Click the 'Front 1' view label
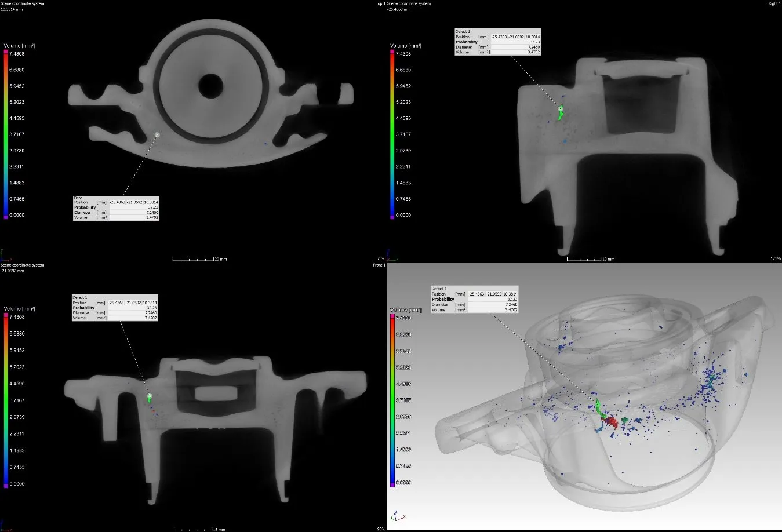The image size is (782, 532). point(379,265)
